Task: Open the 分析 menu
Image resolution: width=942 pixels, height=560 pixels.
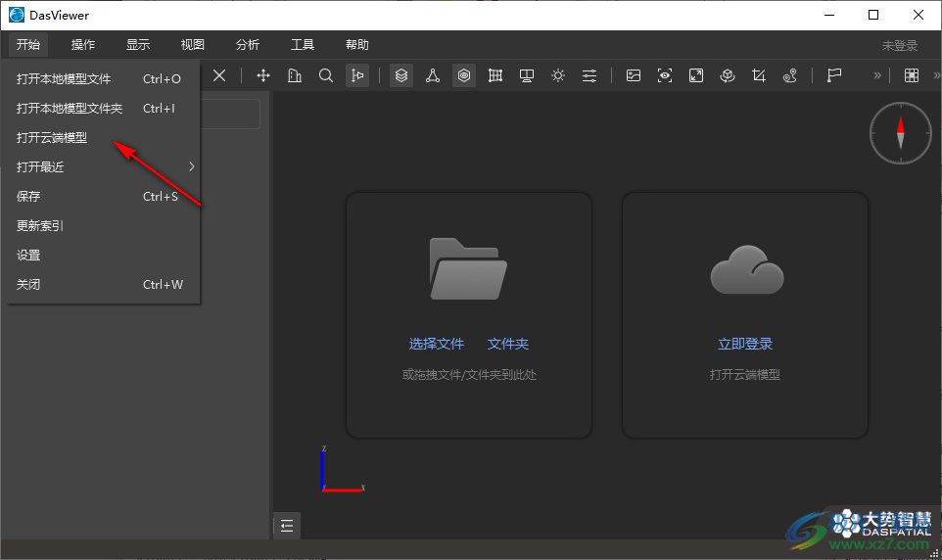Action: click(248, 44)
